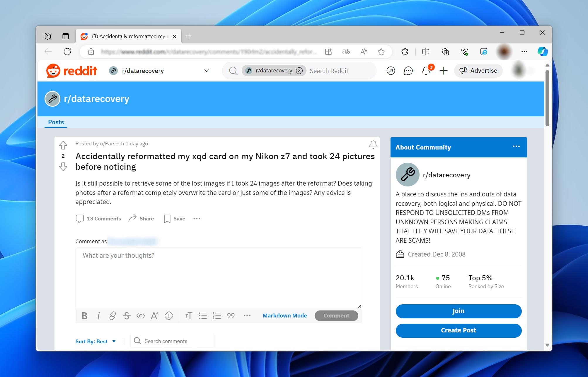This screenshot has height=377, width=588.
Task: Select the Posts tab
Action: coord(56,122)
